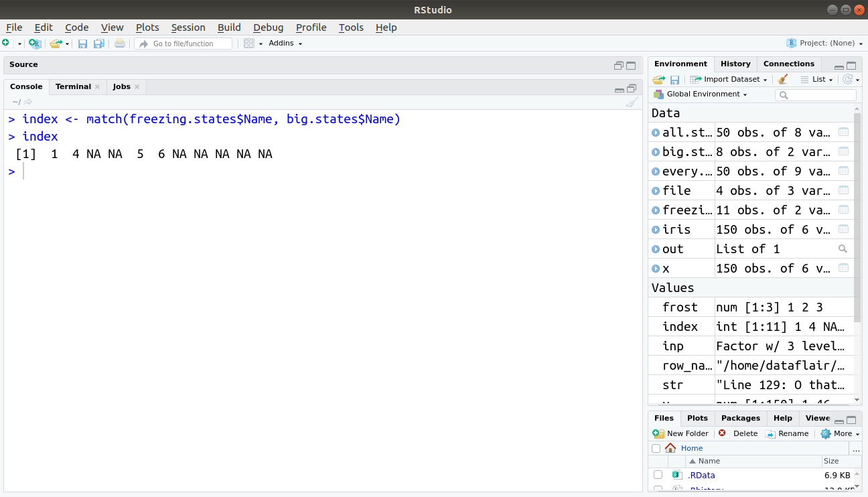Viewport: 868px width, 497px height.
Task: Open the Session menu
Action: click(188, 27)
